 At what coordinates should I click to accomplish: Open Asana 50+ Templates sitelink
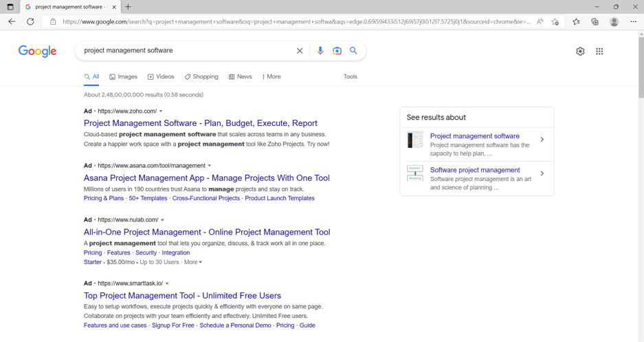point(148,198)
